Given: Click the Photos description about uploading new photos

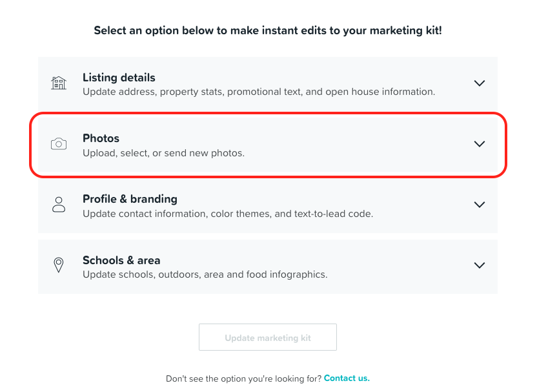Looking at the screenshot, I should click(x=164, y=153).
